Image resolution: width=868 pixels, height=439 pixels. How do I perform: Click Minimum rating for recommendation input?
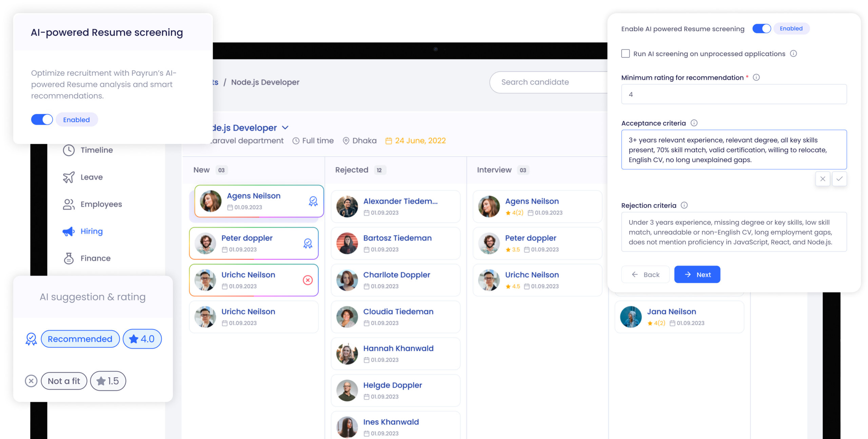pyautogui.click(x=734, y=94)
